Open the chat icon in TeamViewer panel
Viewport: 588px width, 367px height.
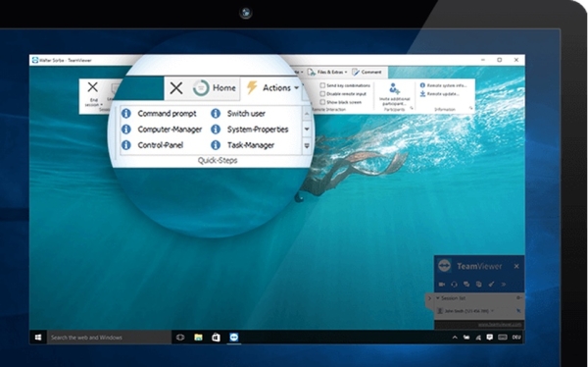tap(466, 285)
